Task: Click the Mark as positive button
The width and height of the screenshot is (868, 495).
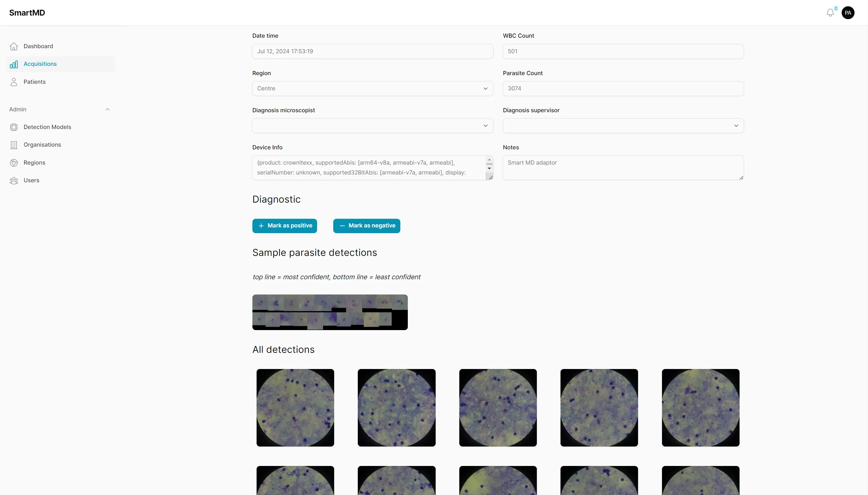Action: pyautogui.click(x=285, y=225)
